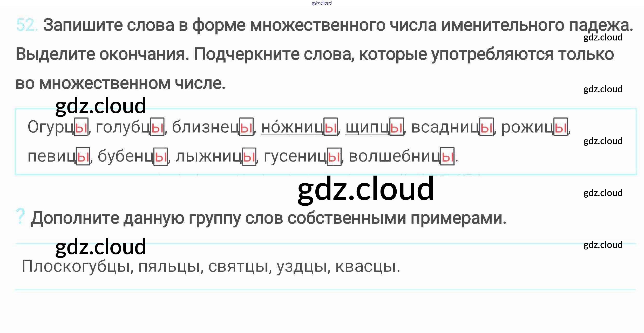The width and height of the screenshot is (644, 333).
Task: Click the word гусеницы
Action: (302, 156)
